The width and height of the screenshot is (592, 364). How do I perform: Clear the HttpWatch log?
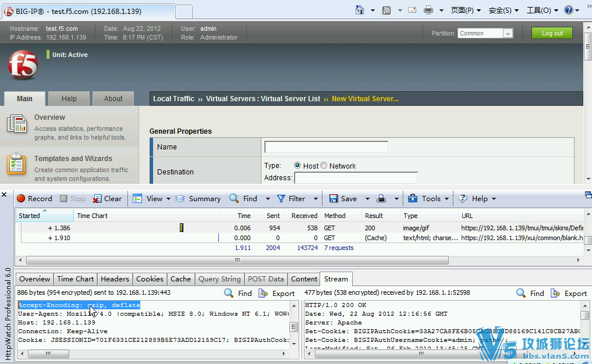coord(108,199)
